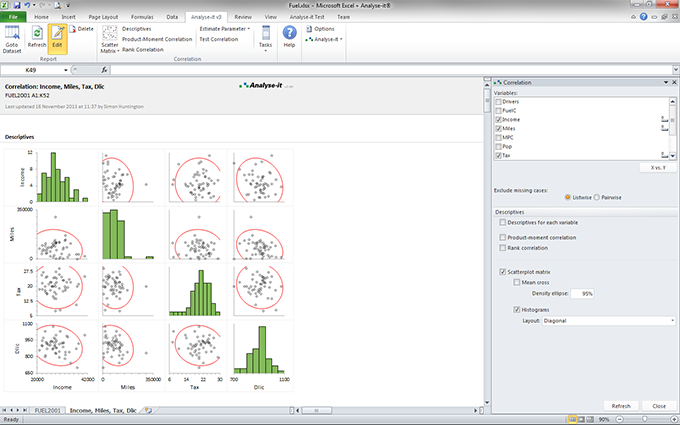Click the Excel application icon in title bar

[5, 5]
